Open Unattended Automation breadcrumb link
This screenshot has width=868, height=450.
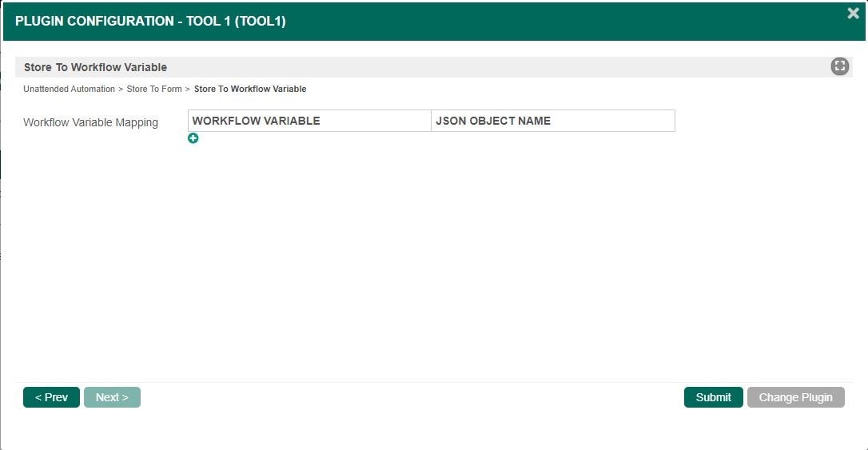pyautogui.click(x=69, y=89)
